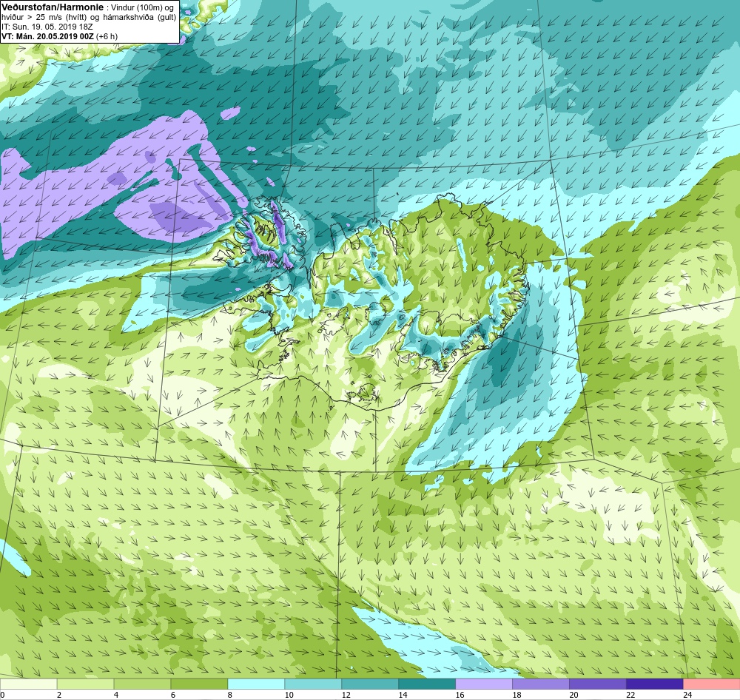Select the pink swatch above 24 m/s
Viewport: 740px width, 700px height.
tap(712, 684)
